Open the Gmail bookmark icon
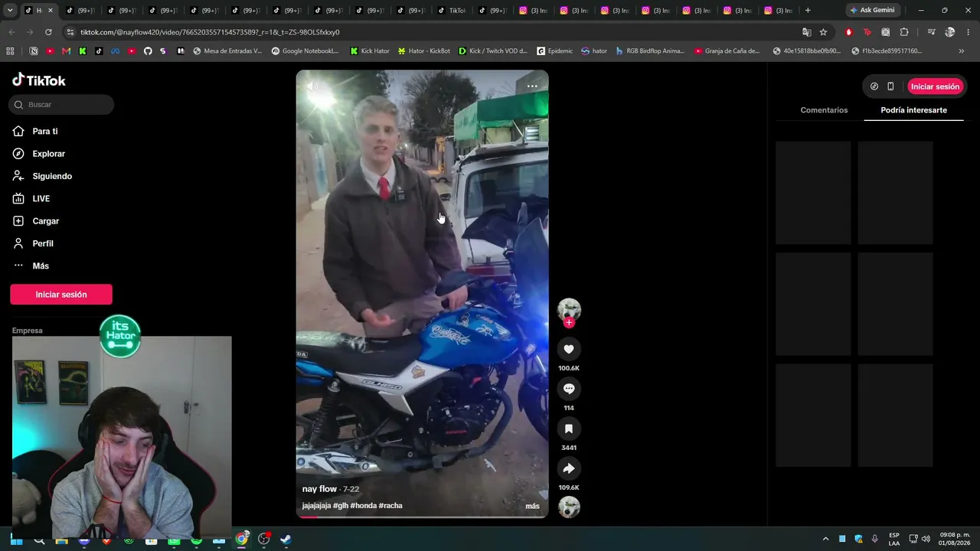 pos(67,51)
